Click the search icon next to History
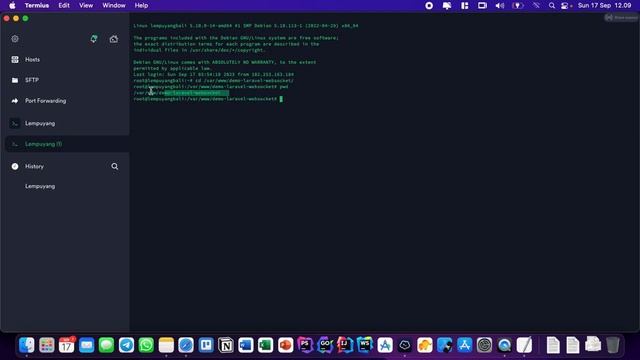 pyautogui.click(x=115, y=167)
